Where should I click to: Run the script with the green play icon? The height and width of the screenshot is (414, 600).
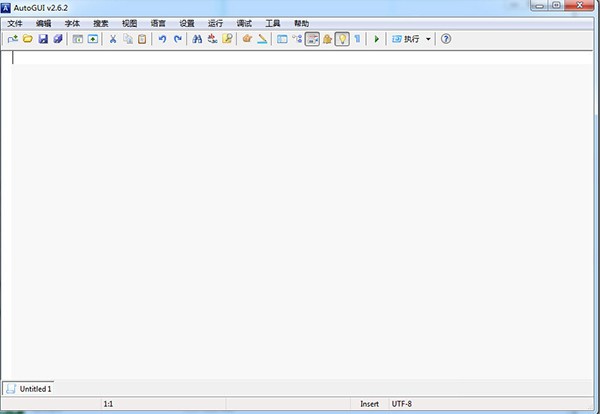376,39
